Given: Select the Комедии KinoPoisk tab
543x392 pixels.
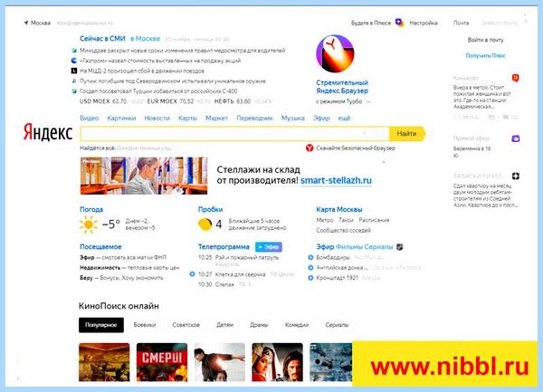Looking at the screenshot, I should 297,325.
